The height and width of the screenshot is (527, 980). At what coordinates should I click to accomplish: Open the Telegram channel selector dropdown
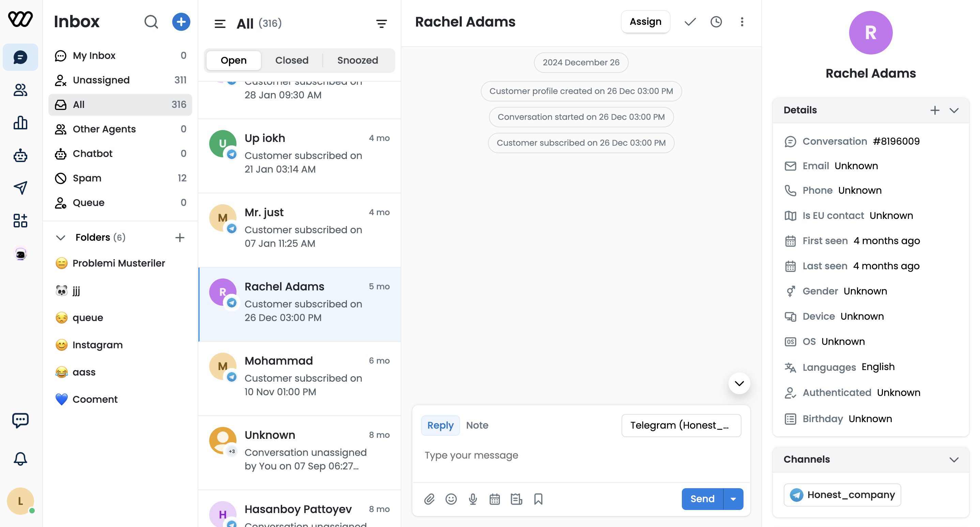[682, 425]
